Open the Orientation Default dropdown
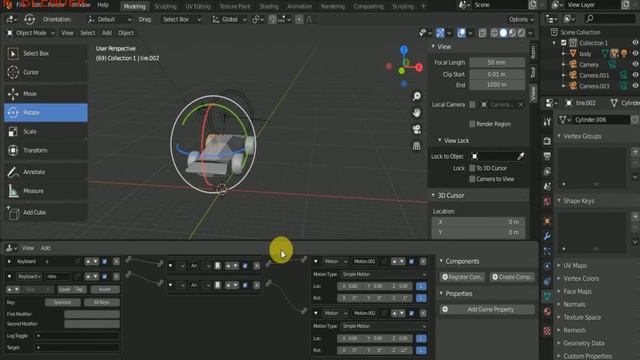Screen dimensions: 640x360 point(109,19)
